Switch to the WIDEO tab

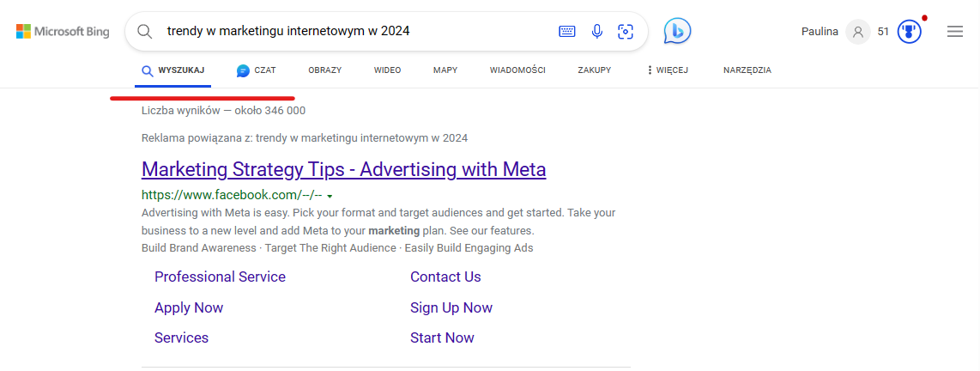[388, 70]
